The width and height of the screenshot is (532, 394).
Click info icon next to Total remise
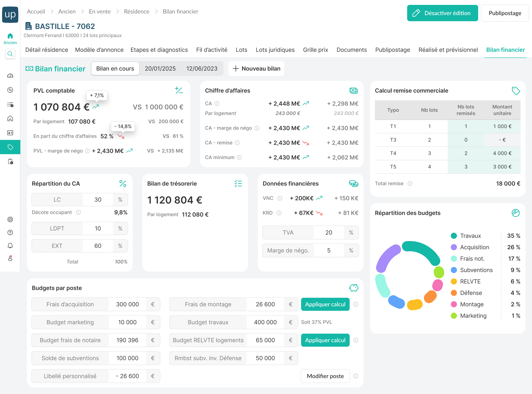point(410,183)
